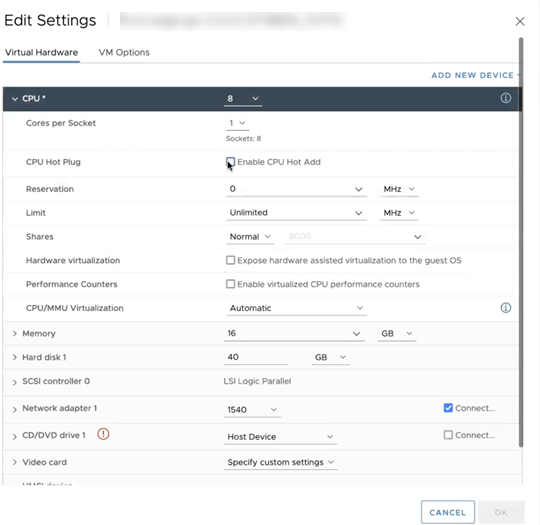Enable virtualized CPU performance counters
Image resolution: width=540 pixels, height=525 pixels.
coord(230,284)
